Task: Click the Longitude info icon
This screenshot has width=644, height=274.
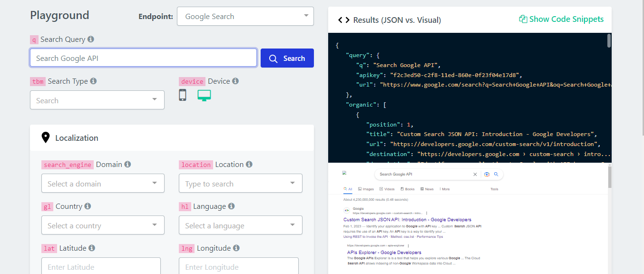Action: click(x=236, y=248)
